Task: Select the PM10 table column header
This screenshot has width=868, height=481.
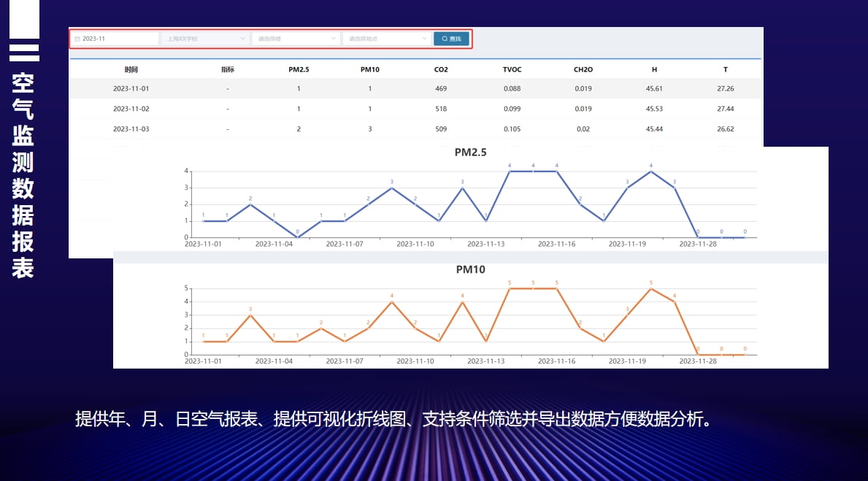Action: click(x=369, y=69)
